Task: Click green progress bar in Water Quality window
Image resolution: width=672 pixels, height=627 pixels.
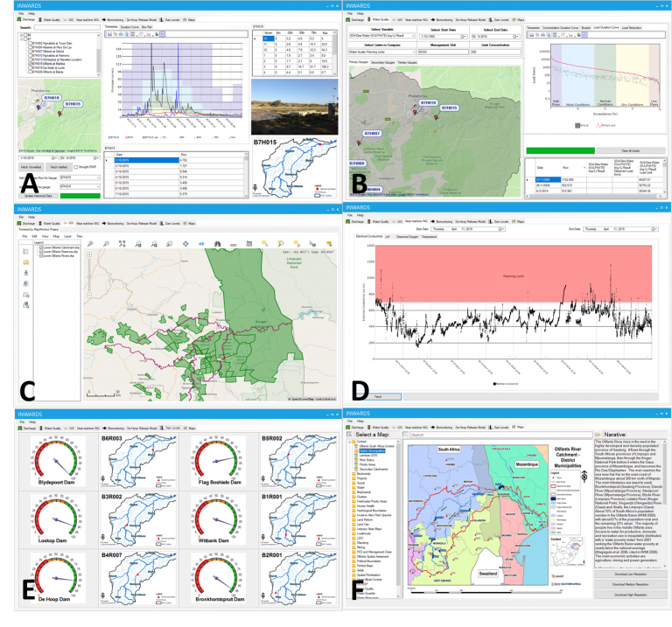Action: (x=560, y=150)
